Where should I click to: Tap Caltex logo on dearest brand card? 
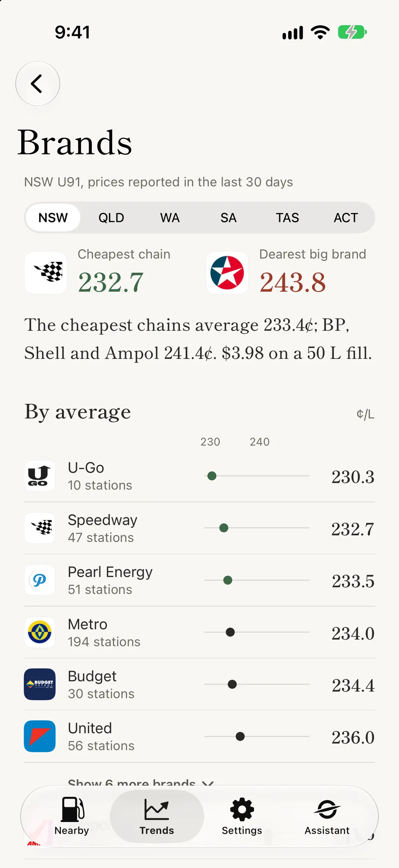pos(227,273)
